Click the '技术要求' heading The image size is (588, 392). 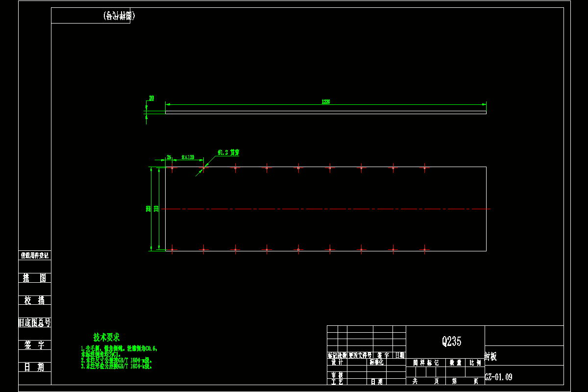click(106, 337)
